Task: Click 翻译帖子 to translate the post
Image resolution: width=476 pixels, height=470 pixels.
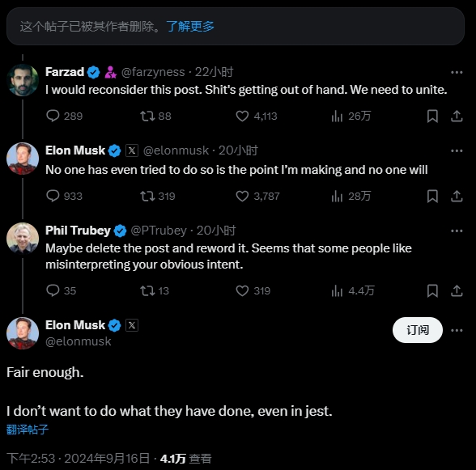Action: pyautogui.click(x=28, y=430)
